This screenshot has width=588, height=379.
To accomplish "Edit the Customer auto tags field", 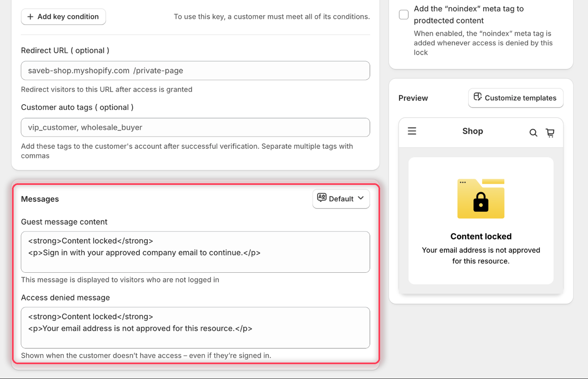I will 195,128.
